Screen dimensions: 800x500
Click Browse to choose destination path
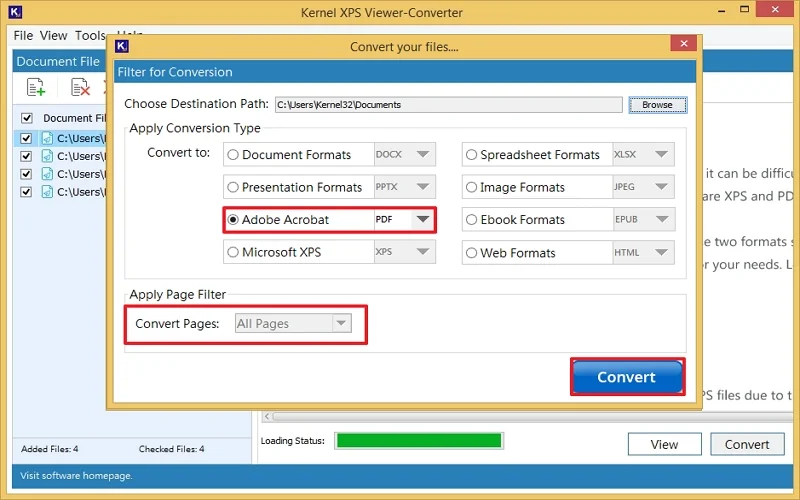coord(658,105)
